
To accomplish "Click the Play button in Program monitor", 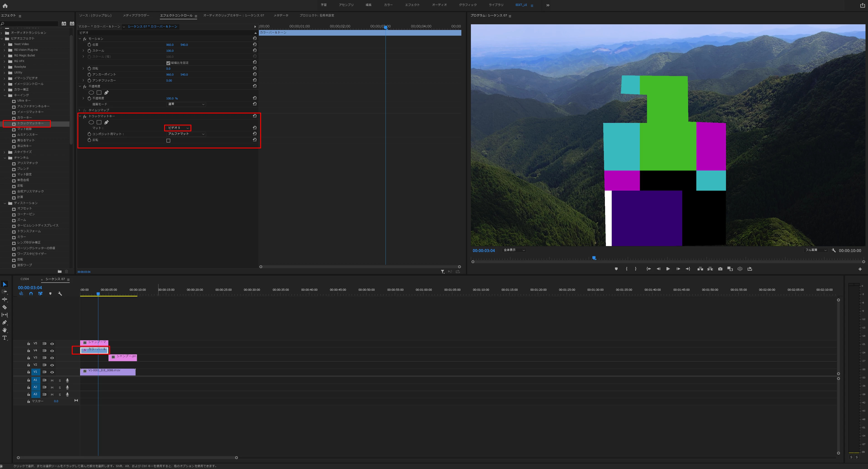I will pos(668,269).
